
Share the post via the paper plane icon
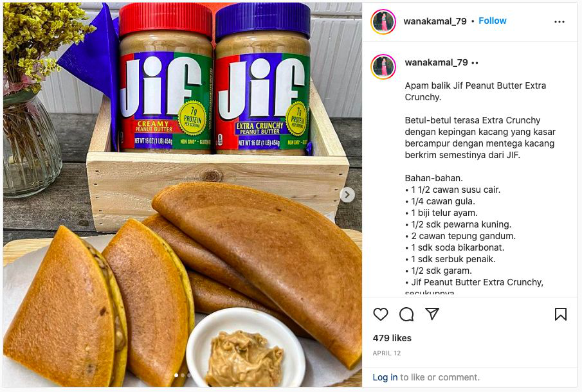coord(432,314)
